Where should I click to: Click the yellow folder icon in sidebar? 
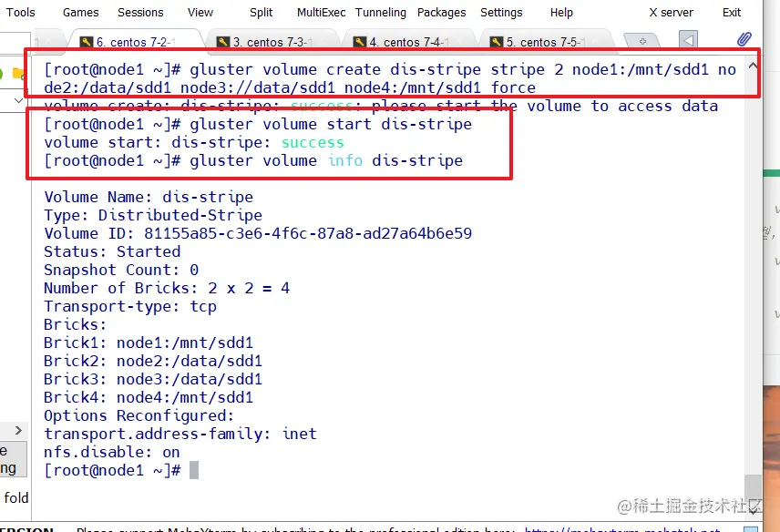click(18, 74)
